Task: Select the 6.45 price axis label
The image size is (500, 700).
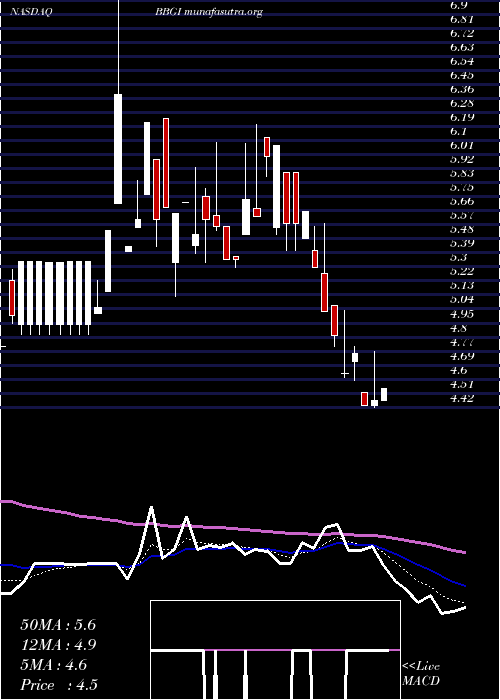Action: point(462,75)
